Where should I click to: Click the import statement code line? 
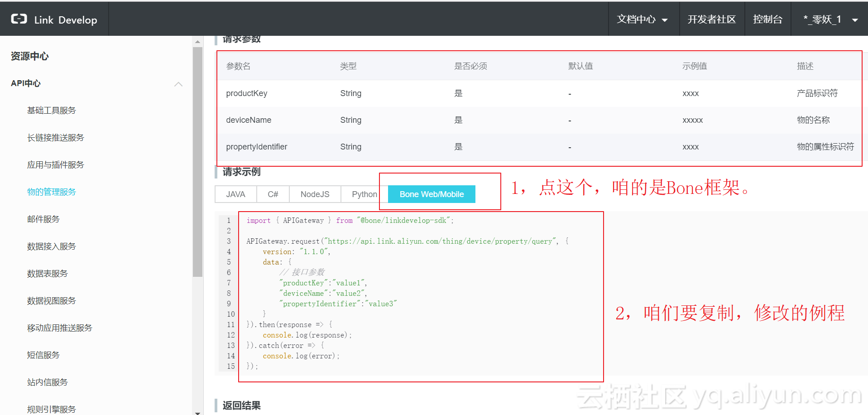tap(350, 221)
